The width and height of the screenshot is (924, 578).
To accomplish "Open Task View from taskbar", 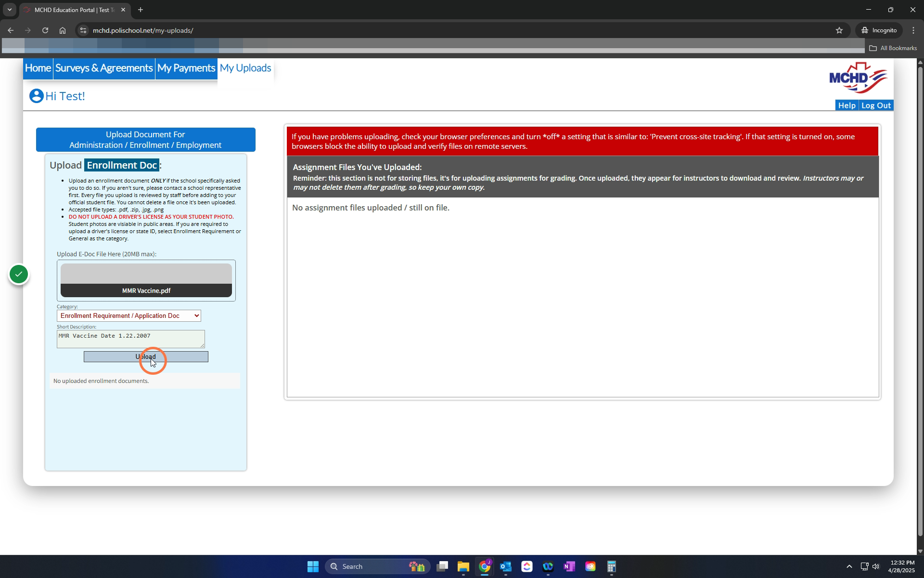I will 442,566.
